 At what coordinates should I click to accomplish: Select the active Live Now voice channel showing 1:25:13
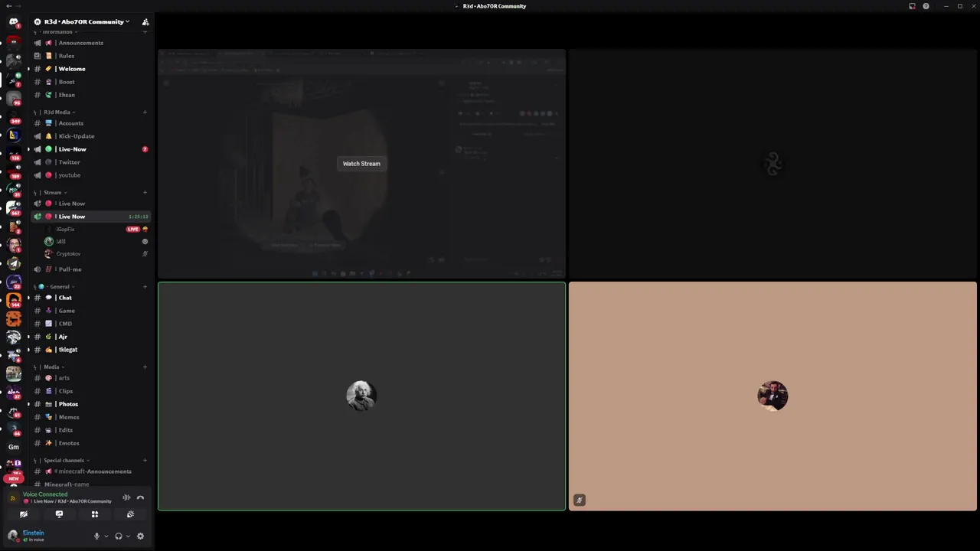click(90, 217)
